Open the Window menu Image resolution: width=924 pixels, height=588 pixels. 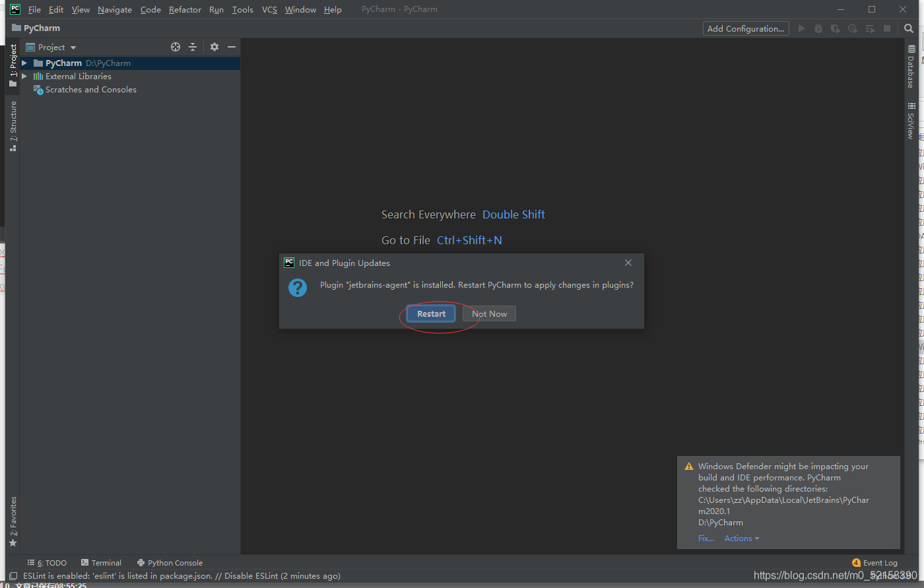tap(300, 9)
